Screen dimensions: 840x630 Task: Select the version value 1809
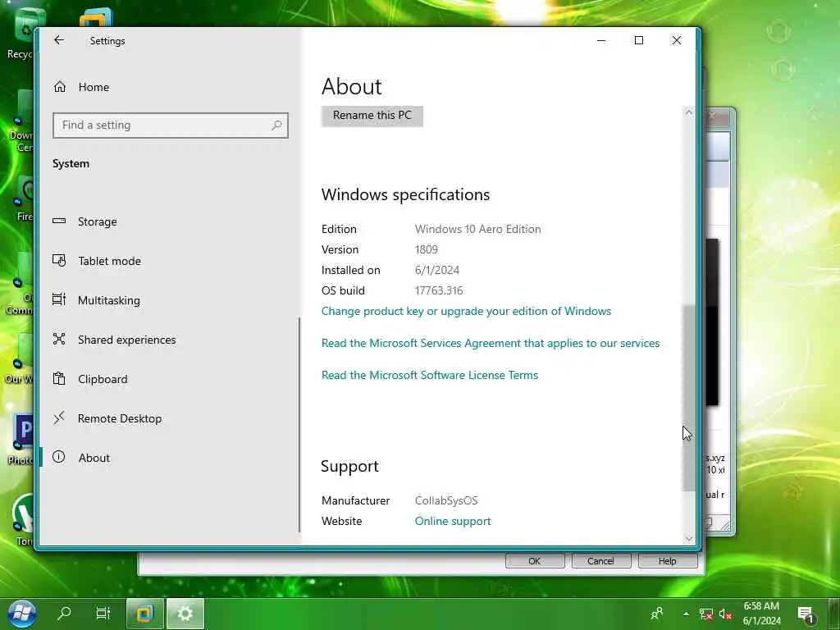click(427, 249)
